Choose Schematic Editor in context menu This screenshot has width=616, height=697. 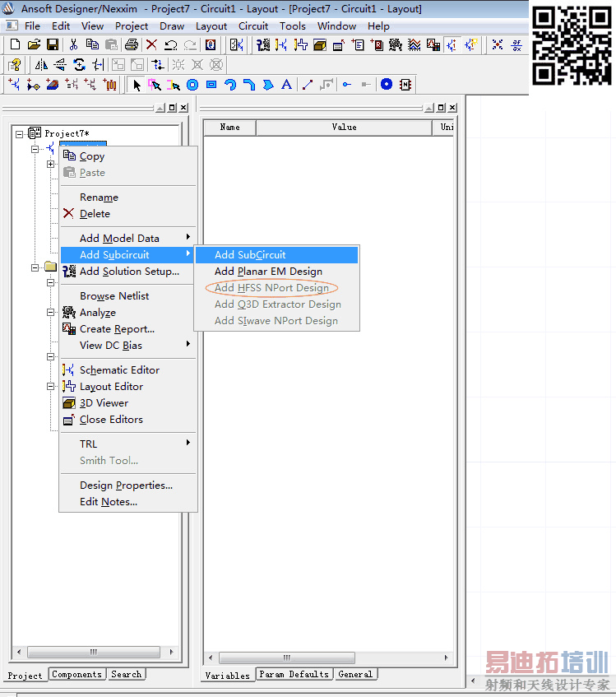(x=128, y=369)
